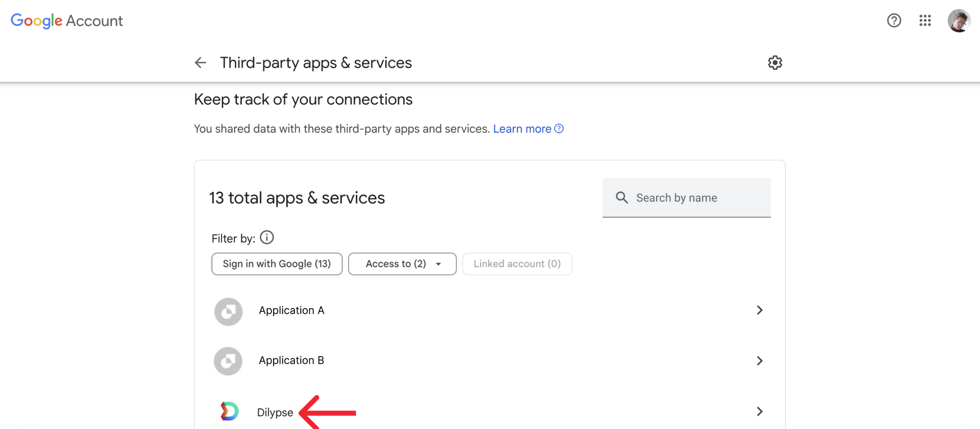Click the Application A placeholder icon
Screen dimensions: 980x429
[228, 311]
